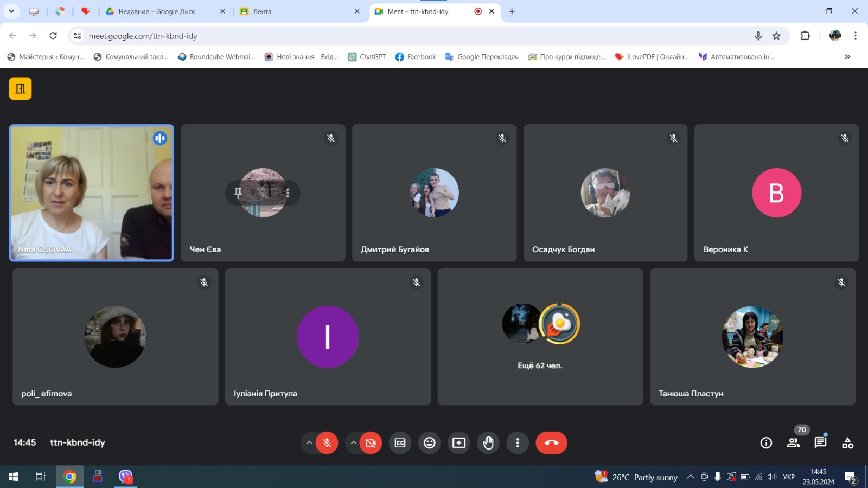Open the activities panel
Screen dimensions: 868x488
[x=847, y=443]
